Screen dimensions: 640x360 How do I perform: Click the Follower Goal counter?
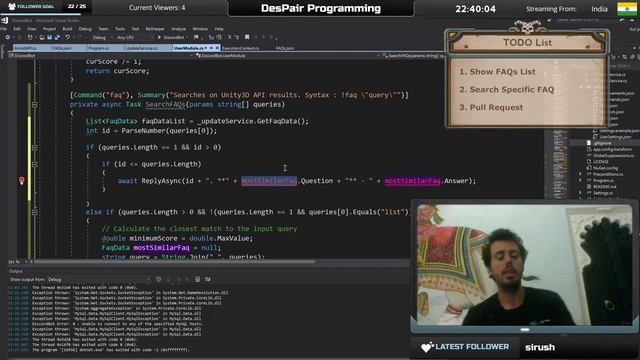click(x=77, y=7)
